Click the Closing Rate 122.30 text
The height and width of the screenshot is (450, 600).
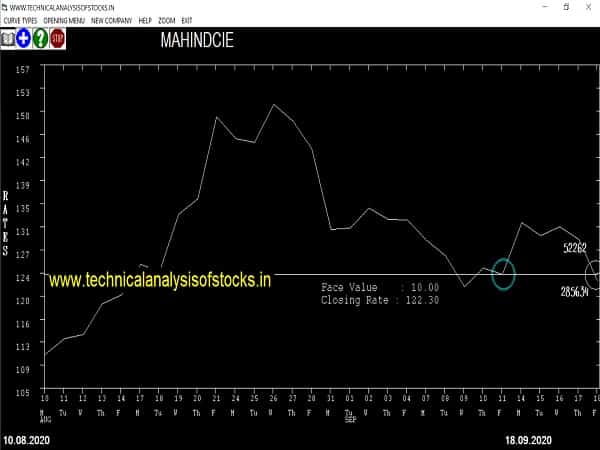tap(380, 299)
